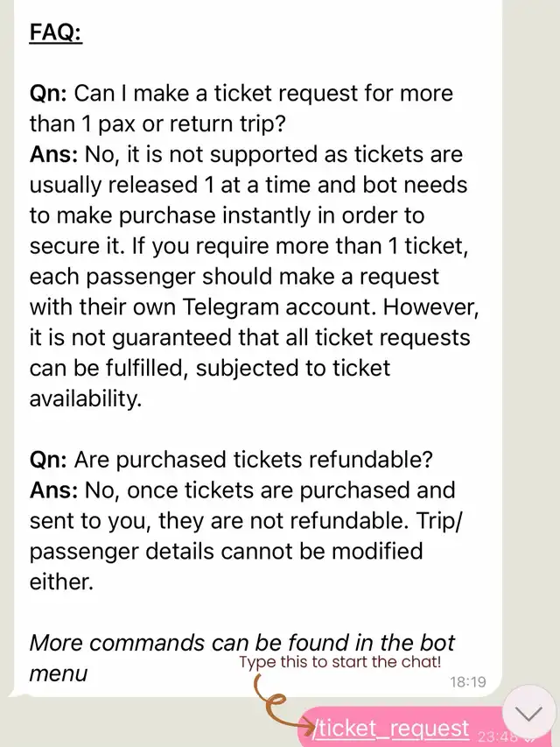The height and width of the screenshot is (747, 560).
Task: Click the 18:19 message timestamp
Action: coord(468,681)
